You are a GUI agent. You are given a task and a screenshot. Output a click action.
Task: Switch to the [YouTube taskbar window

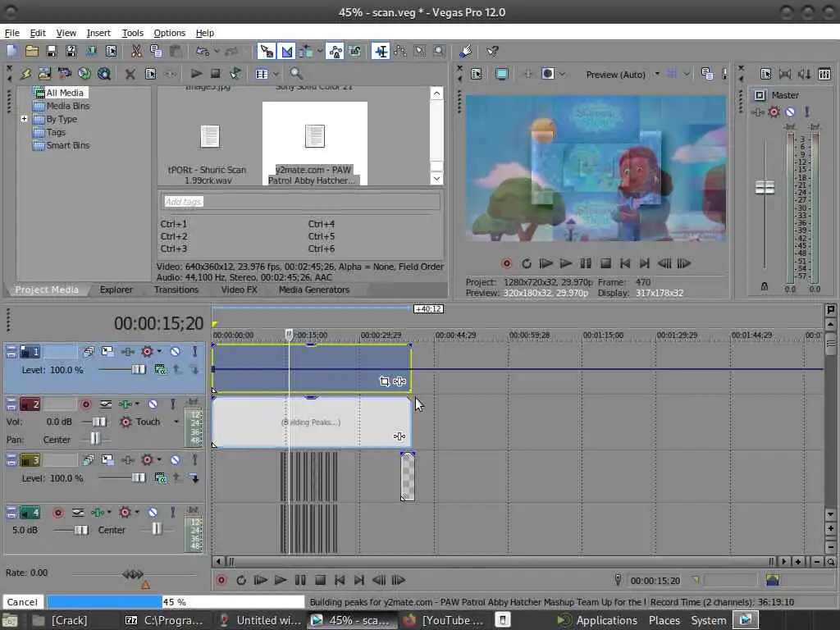[x=442, y=620]
